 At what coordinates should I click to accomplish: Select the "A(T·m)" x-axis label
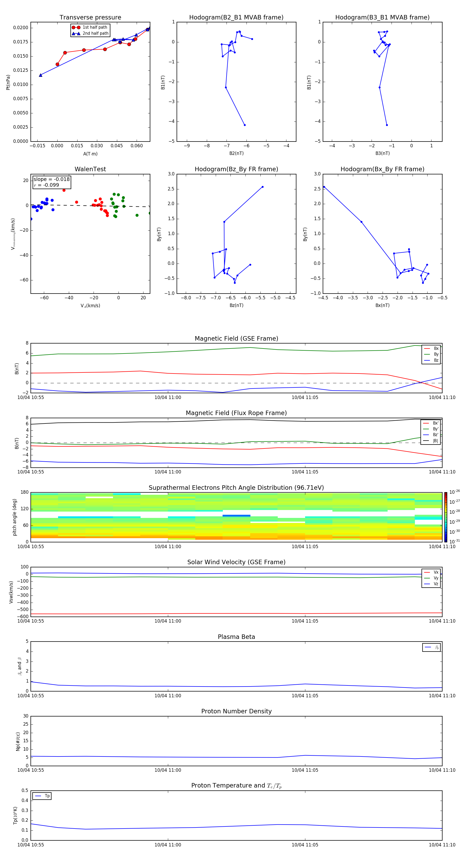[x=90, y=154]
